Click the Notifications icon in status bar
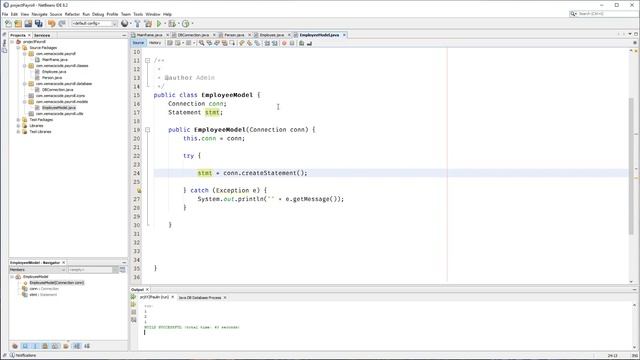 tap(12, 356)
